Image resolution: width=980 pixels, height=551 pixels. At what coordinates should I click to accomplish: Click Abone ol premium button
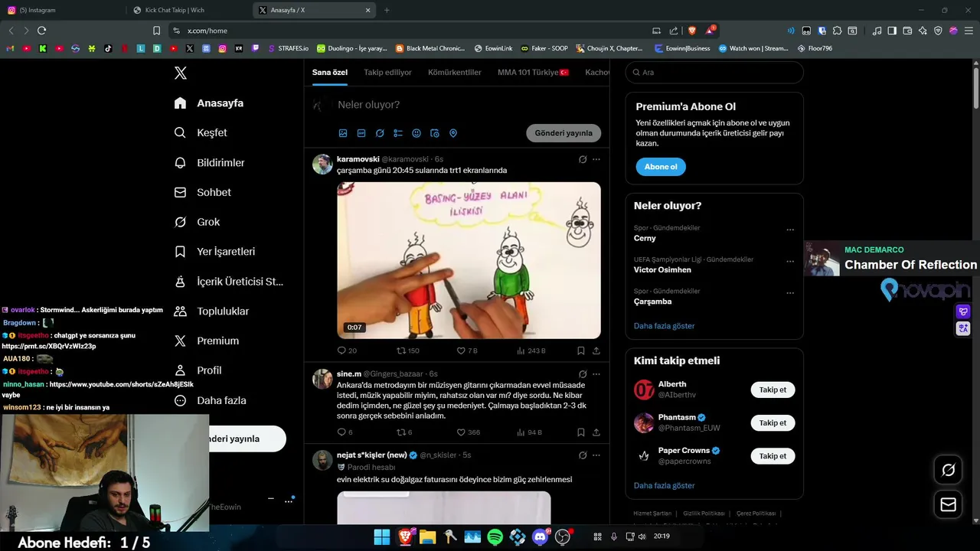point(661,167)
